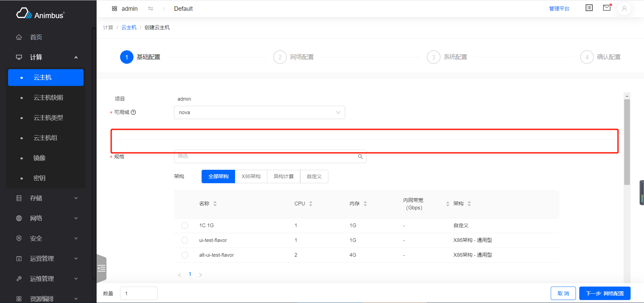
Task: Choose the alt-ui-test-flavor radio button
Action: (x=185, y=255)
